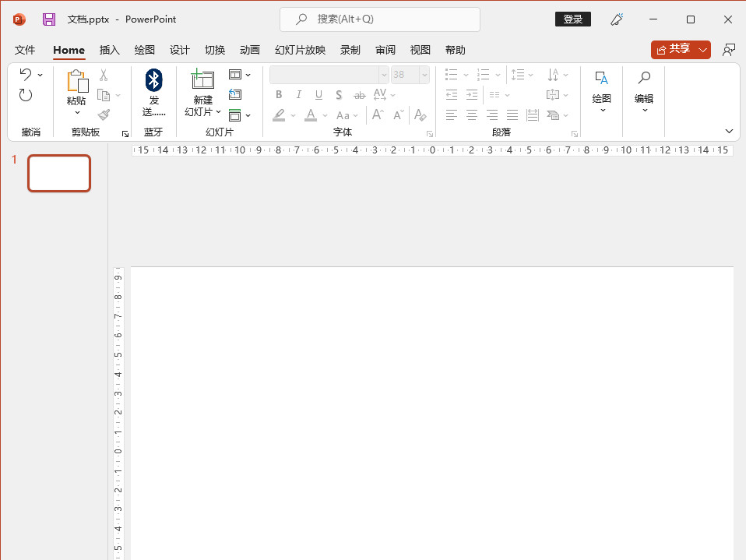Click the Decrease Indent icon
746x560 pixels.
(452, 95)
